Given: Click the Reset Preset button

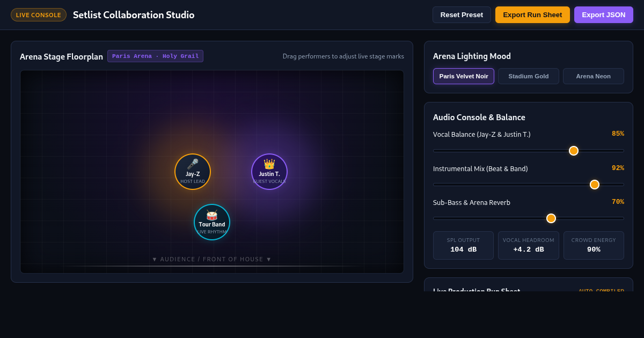Looking at the screenshot, I should tap(462, 14).
